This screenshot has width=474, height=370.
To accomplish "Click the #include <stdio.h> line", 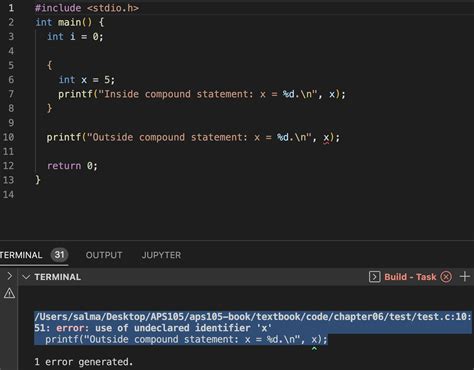I will 87,8.
